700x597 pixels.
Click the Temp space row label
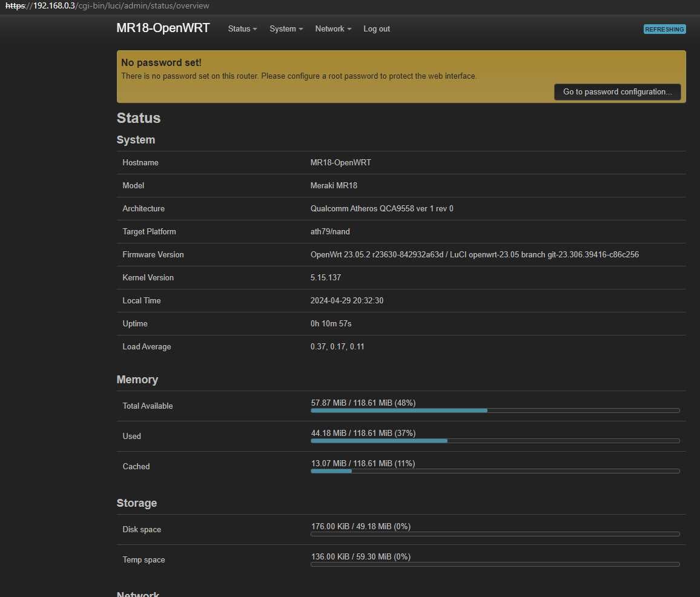point(144,560)
